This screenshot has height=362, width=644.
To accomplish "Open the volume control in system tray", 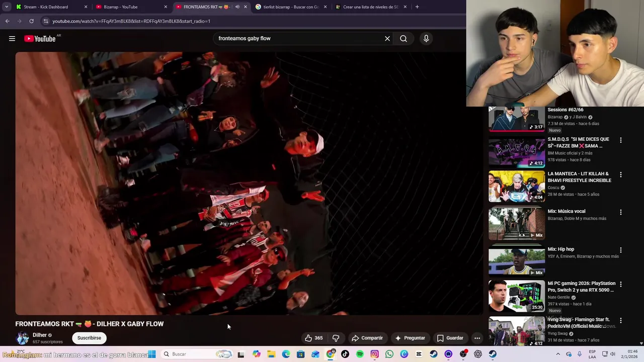I will [x=613, y=354].
